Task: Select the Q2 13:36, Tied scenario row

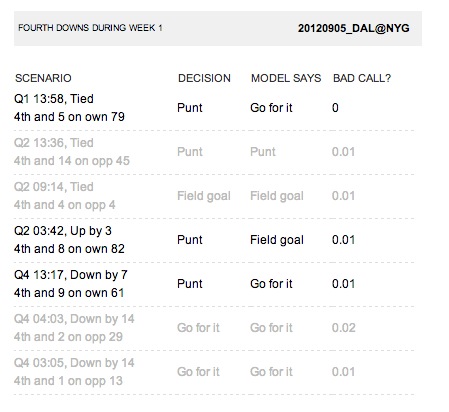Action: [x=214, y=152]
